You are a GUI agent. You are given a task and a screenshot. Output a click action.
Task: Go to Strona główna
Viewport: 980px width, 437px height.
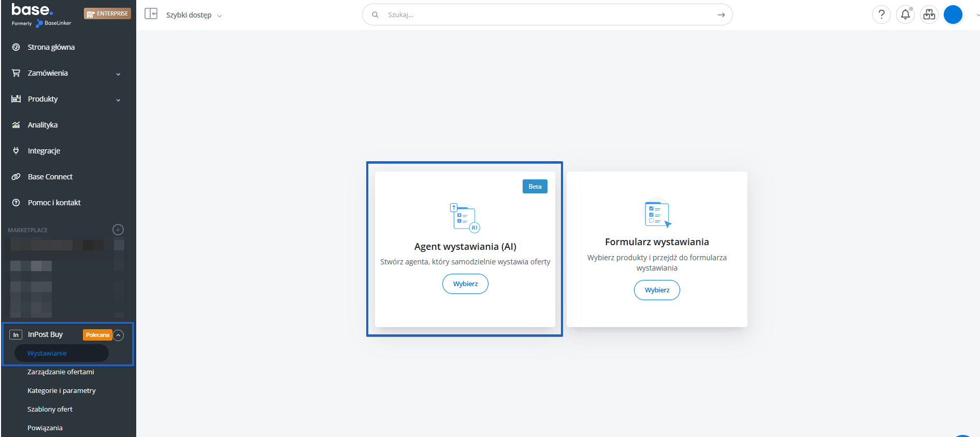(x=51, y=47)
